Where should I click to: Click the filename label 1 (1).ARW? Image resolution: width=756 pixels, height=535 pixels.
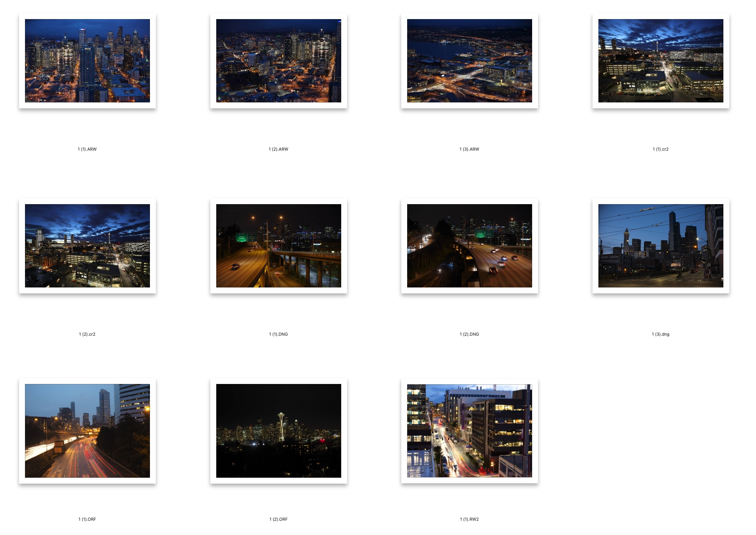point(87,149)
